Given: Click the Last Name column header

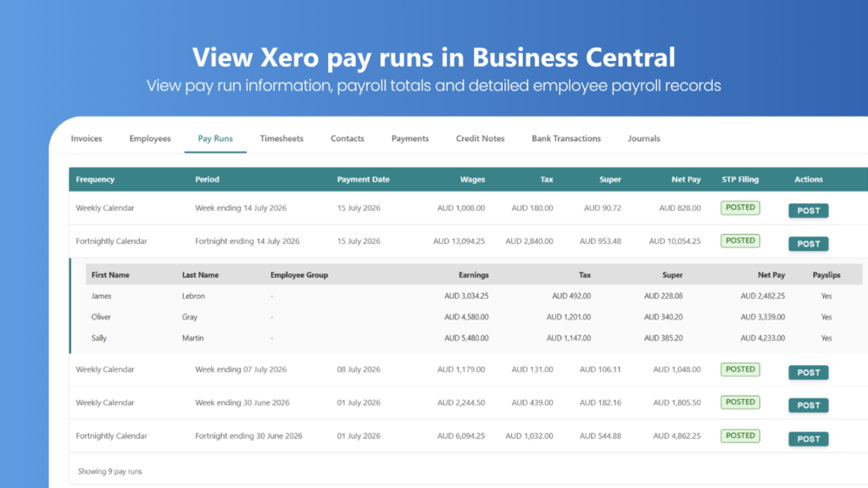Looking at the screenshot, I should (200, 275).
